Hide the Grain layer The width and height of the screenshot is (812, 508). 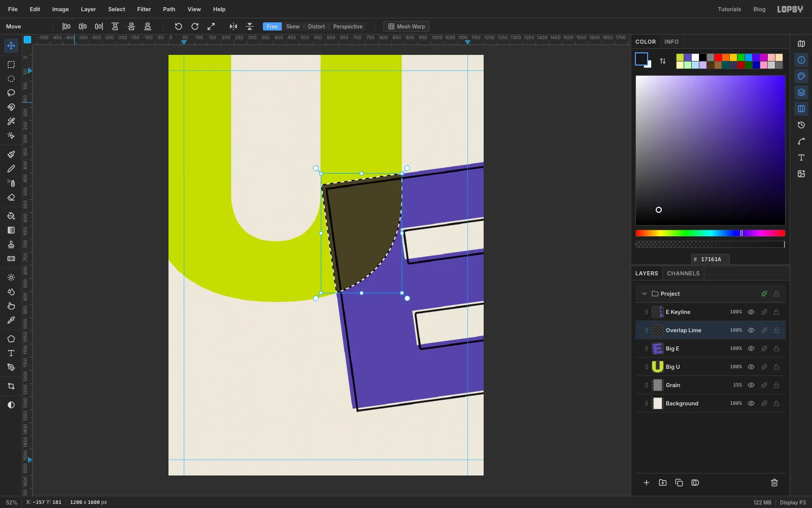751,385
